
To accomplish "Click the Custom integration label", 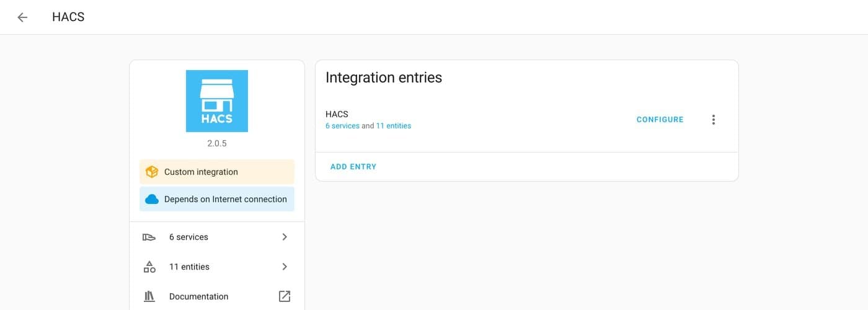I will click(x=201, y=172).
